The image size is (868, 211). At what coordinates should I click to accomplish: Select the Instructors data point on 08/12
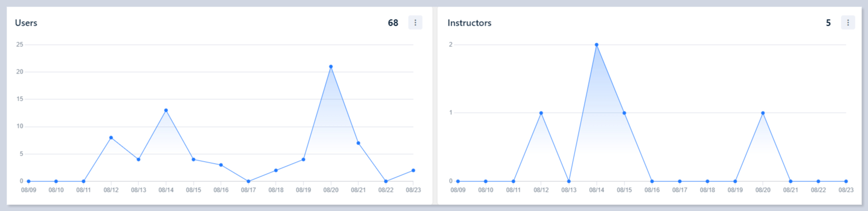point(541,113)
